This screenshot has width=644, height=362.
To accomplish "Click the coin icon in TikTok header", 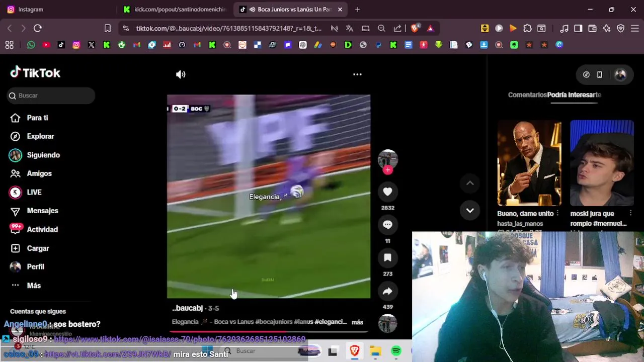I will 586,74.
